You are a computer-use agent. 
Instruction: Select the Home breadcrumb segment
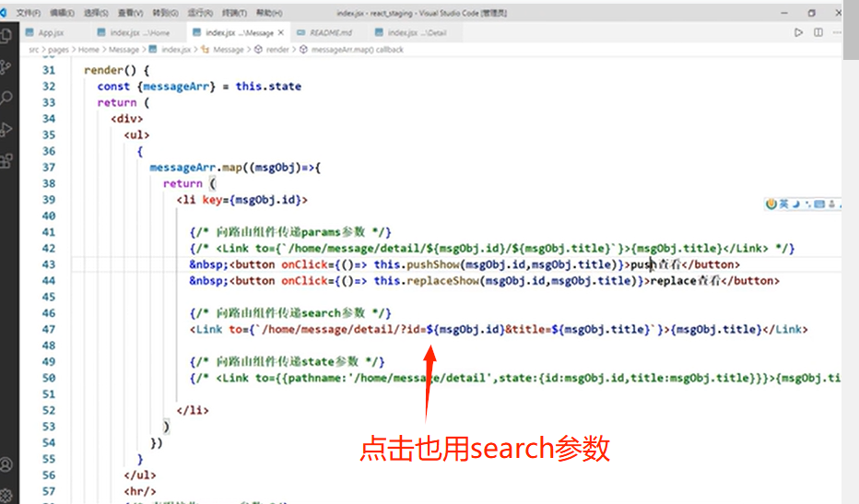tap(88, 50)
